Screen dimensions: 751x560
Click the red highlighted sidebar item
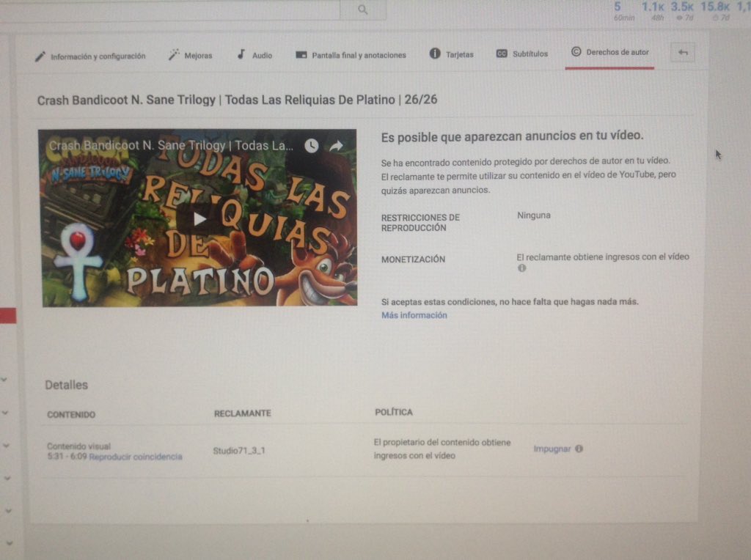click(x=8, y=316)
